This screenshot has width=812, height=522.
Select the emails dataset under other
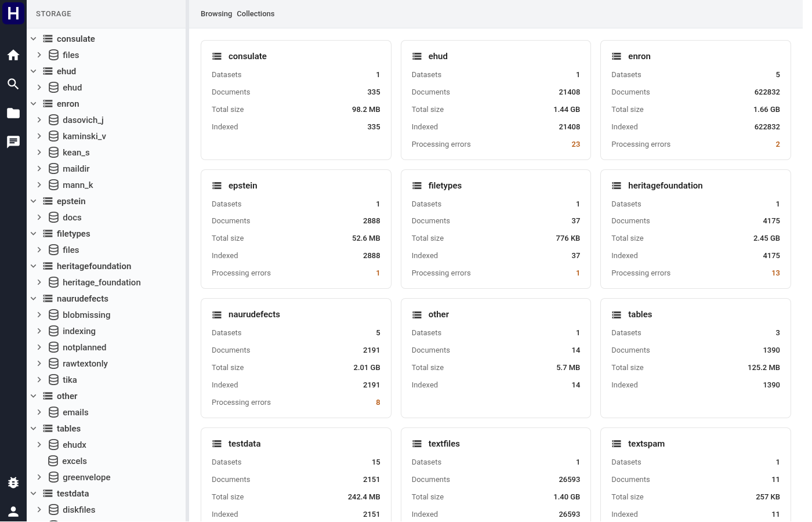tap(75, 412)
